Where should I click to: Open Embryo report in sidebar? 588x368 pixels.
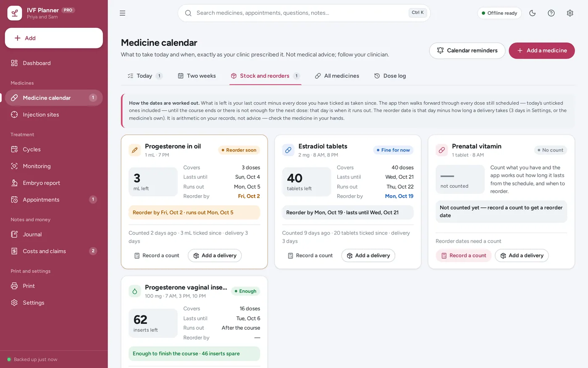coord(54,183)
